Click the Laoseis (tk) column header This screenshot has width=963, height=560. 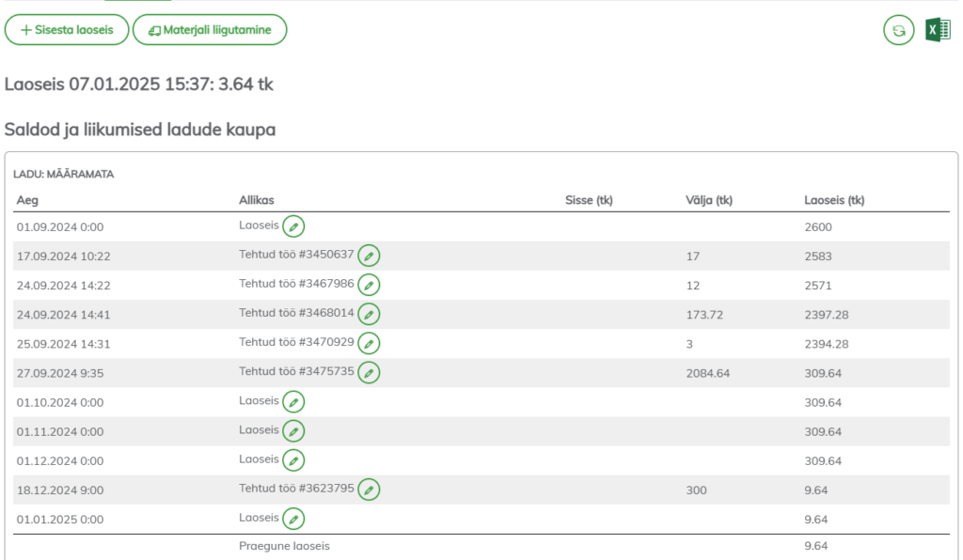coord(834,200)
